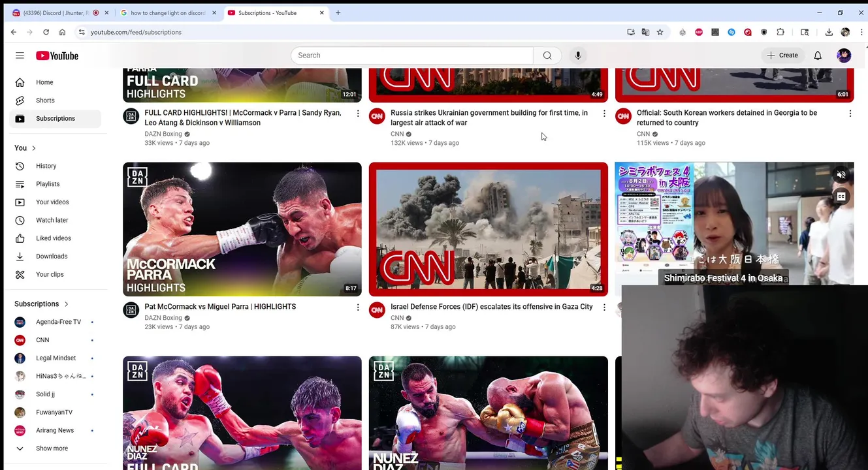This screenshot has width=868, height=470.
Task: Open Liked videos in sidebar
Action: 56,238
